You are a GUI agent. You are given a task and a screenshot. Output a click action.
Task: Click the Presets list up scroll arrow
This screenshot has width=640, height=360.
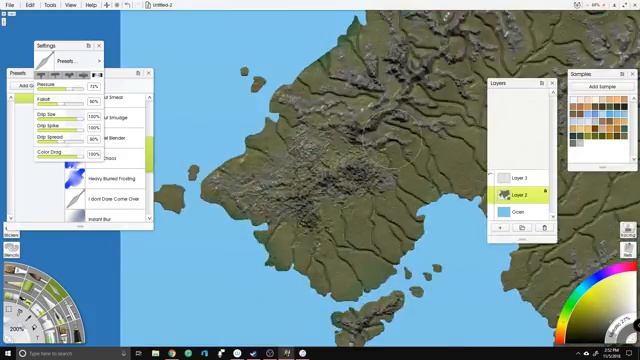149,98
